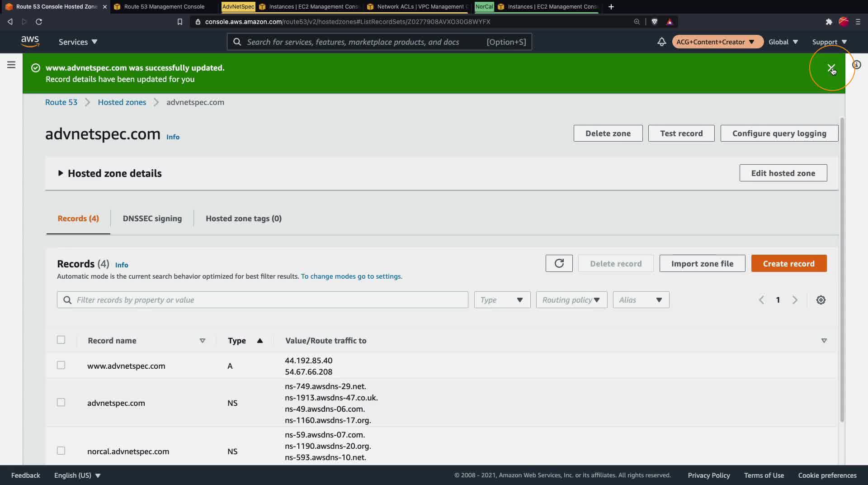Click the Create record button
868x485 pixels.
tap(789, 263)
